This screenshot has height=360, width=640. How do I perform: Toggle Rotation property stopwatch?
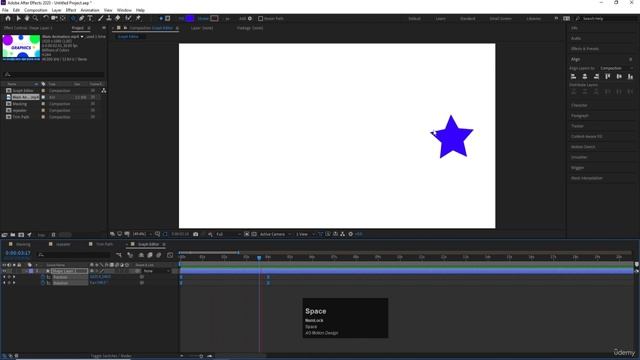coord(43,283)
